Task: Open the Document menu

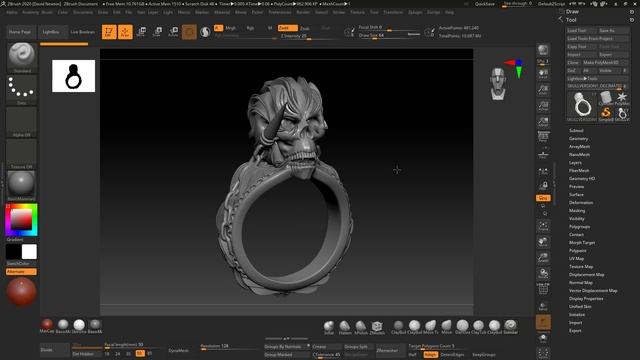Action: (x=83, y=12)
